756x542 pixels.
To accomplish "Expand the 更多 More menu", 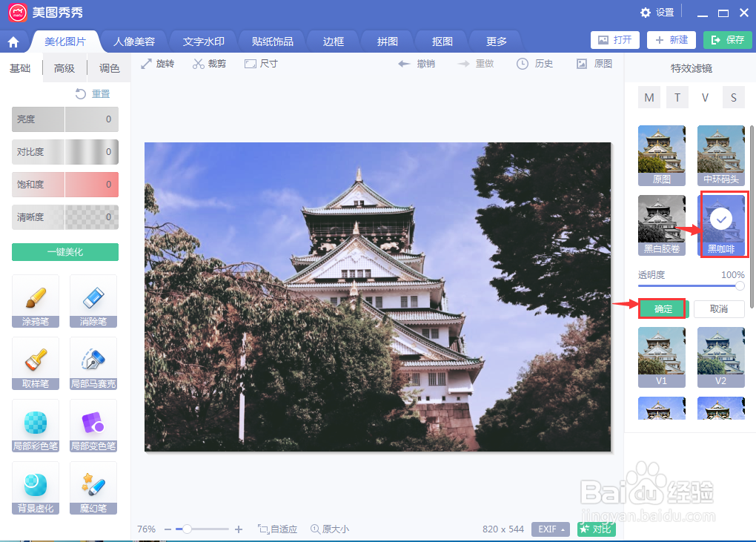I will 494,41.
